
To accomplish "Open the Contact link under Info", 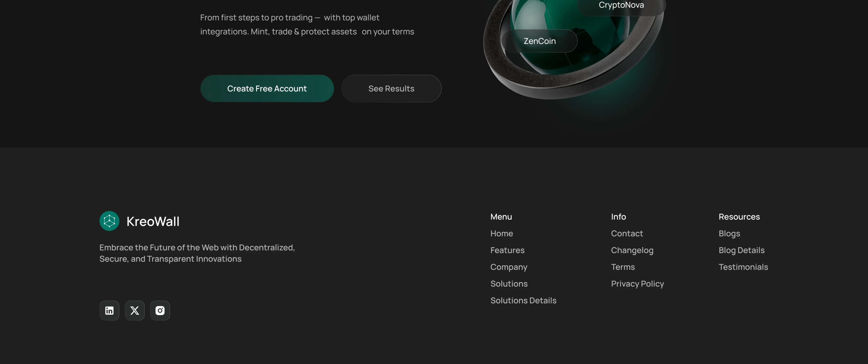I will (627, 233).
